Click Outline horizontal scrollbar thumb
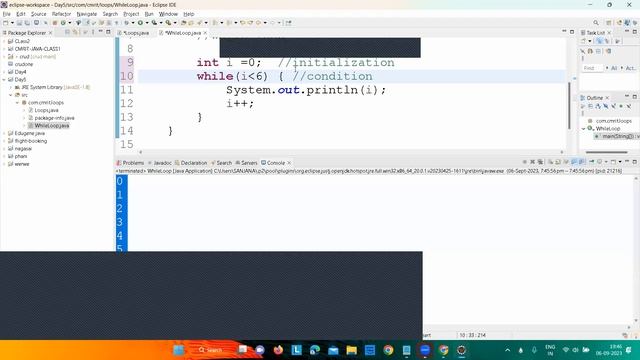The height and width of the screenshot is (360, 640). pyautogui.click(x=607, y=152)
